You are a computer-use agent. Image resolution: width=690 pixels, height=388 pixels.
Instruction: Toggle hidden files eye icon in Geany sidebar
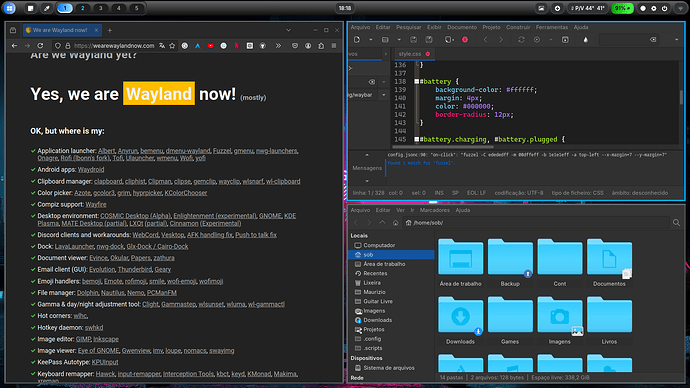click(372, 82)
